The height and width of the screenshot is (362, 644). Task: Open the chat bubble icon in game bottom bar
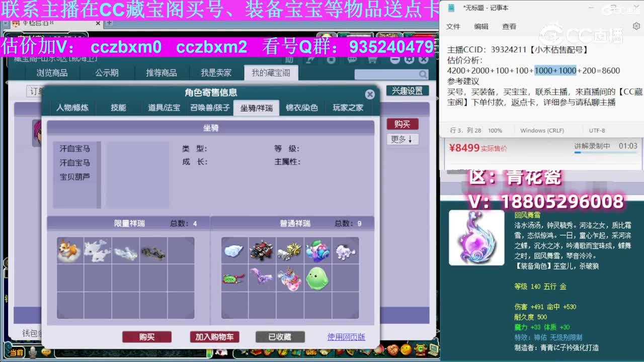[45, 353]
